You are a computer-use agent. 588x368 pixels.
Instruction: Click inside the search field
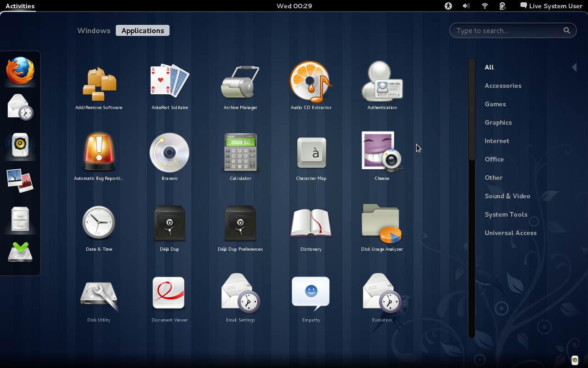pyautogui.click(x=510, y=30)
